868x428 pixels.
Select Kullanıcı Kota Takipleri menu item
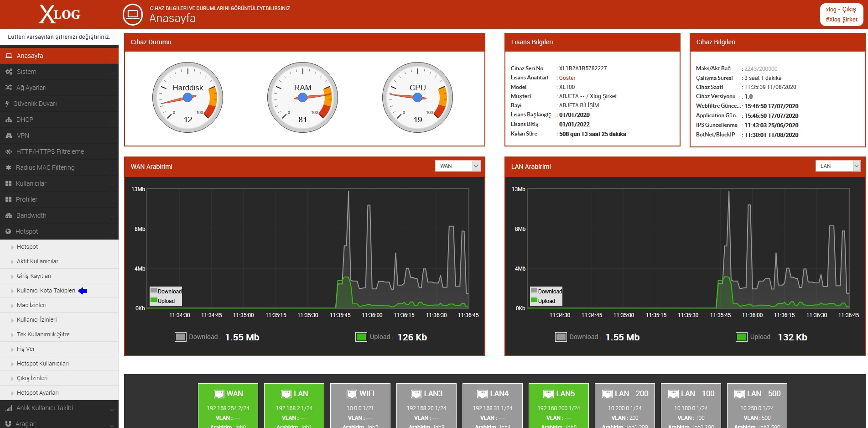[x=46, y=291]
